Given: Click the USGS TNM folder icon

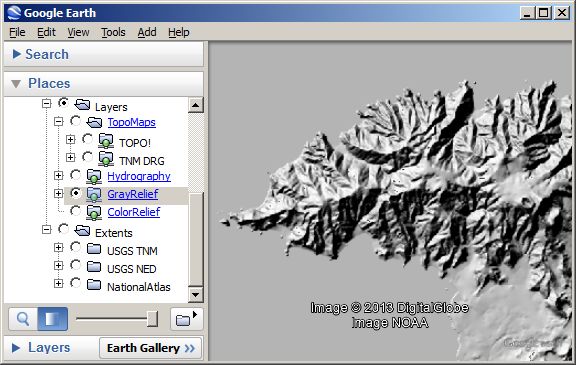Looking at the screenshot, I should [x=94, y=249].
